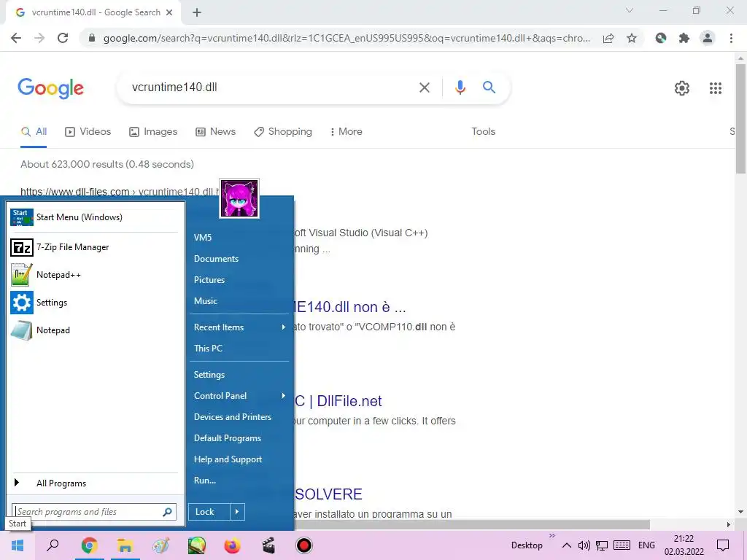Open a new browser tab
Image resolution: width=747 pixels, height=560 pixels.
click(x=197, y=13)
